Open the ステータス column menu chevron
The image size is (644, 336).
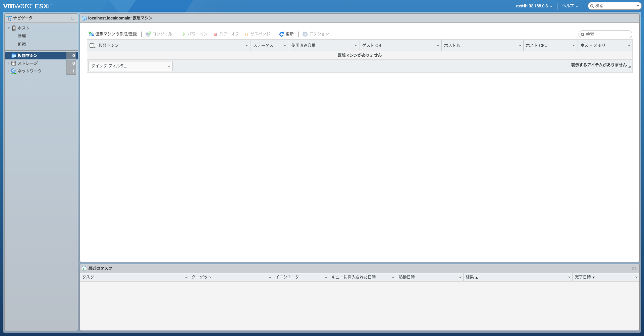pos(285,46)
